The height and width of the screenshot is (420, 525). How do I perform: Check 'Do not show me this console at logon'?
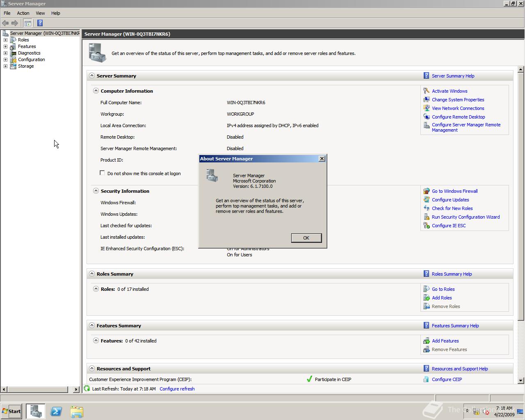click(102, 173)
